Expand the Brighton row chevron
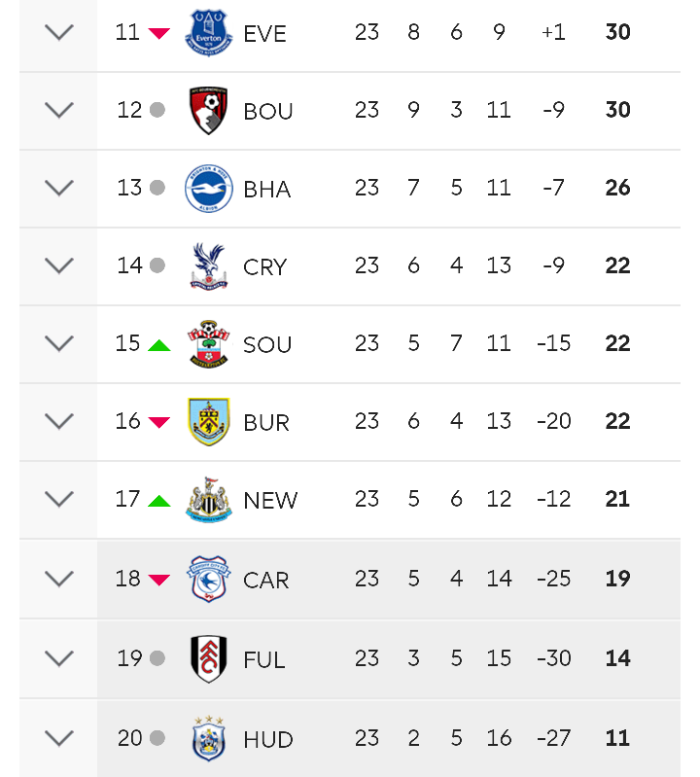This screenshot has width=700, height=777. point(59,189)
